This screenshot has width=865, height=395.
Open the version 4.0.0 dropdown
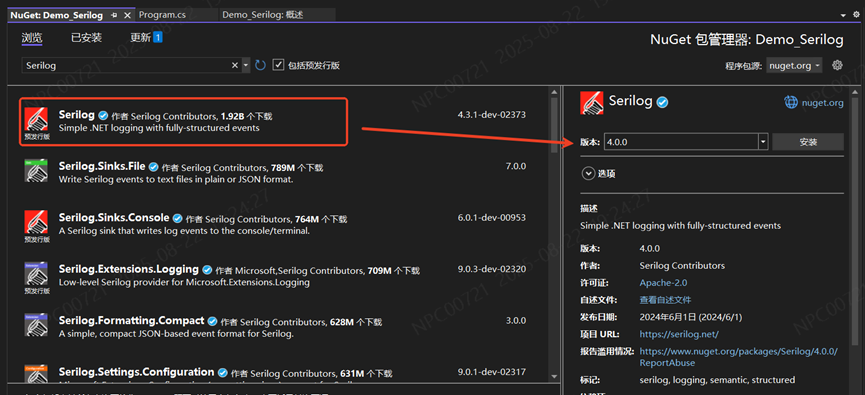point(763,142)
